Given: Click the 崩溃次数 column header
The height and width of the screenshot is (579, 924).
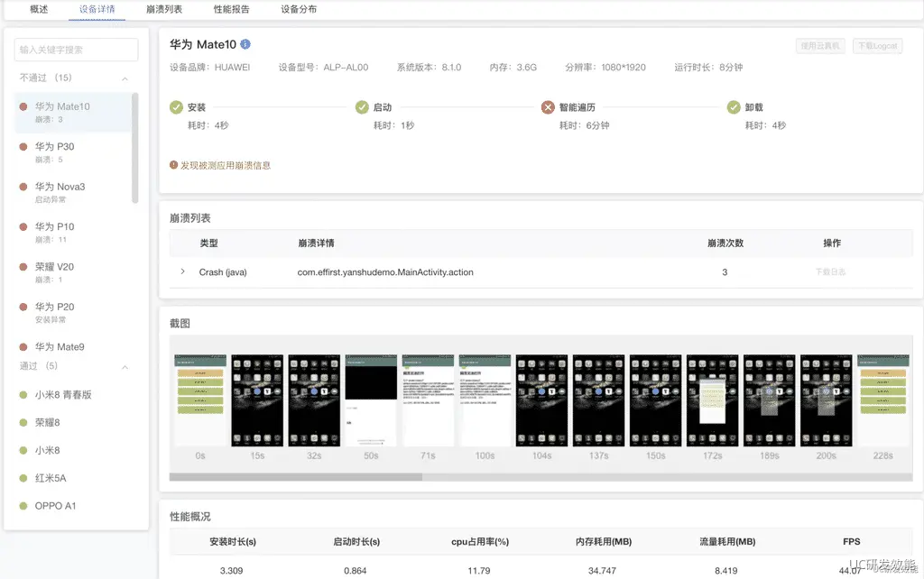Looking at the screenshot, I should click(725, 243).
